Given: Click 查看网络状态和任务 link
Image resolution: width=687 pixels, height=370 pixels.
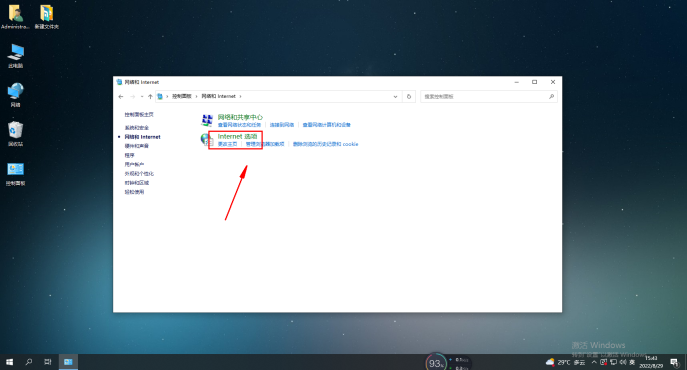Looking at the screenshot, I should tap(239, 125).
